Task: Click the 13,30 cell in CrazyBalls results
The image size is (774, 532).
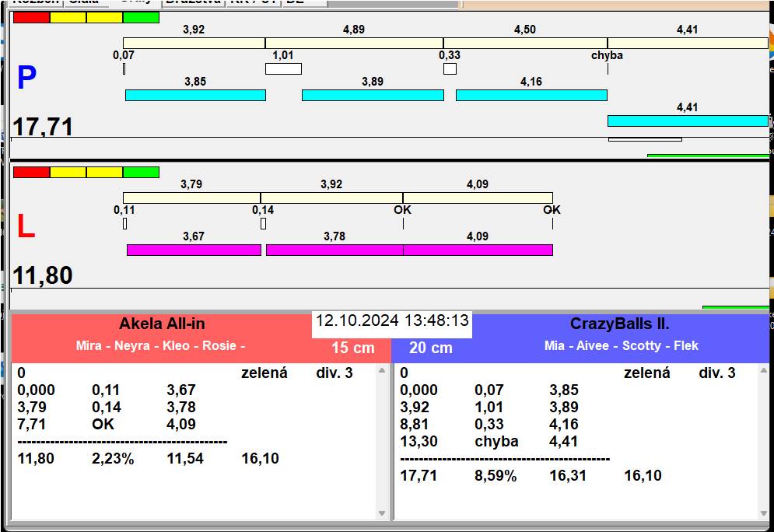Action: pyautogui.click(x=419, y=441)
